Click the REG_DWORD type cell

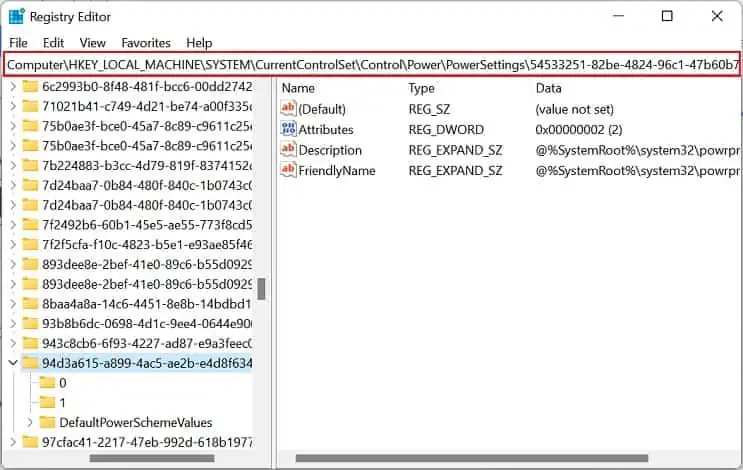[x=446, y=129]
